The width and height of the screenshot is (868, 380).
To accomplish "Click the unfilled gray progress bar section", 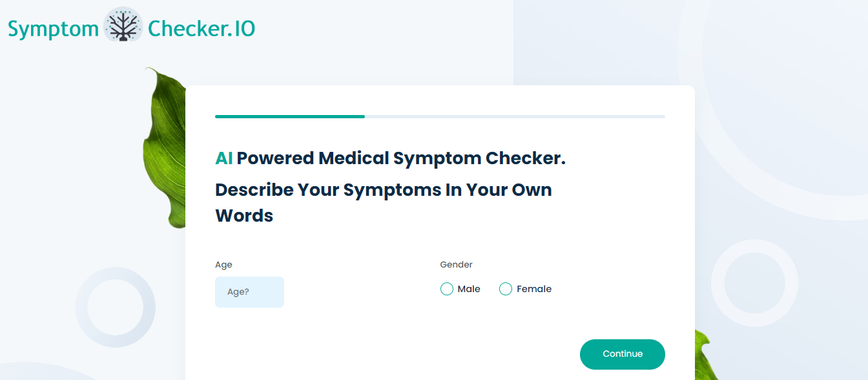I will tap(517, 116).
